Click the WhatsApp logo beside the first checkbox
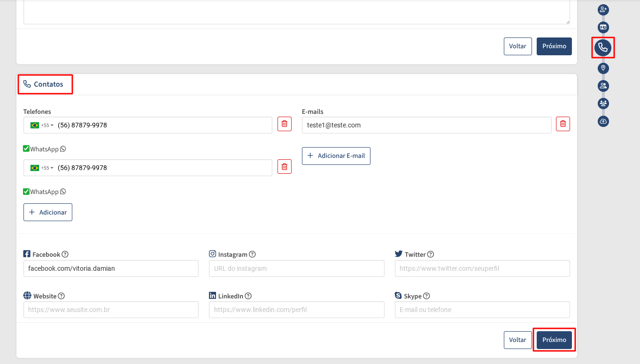 63,149
